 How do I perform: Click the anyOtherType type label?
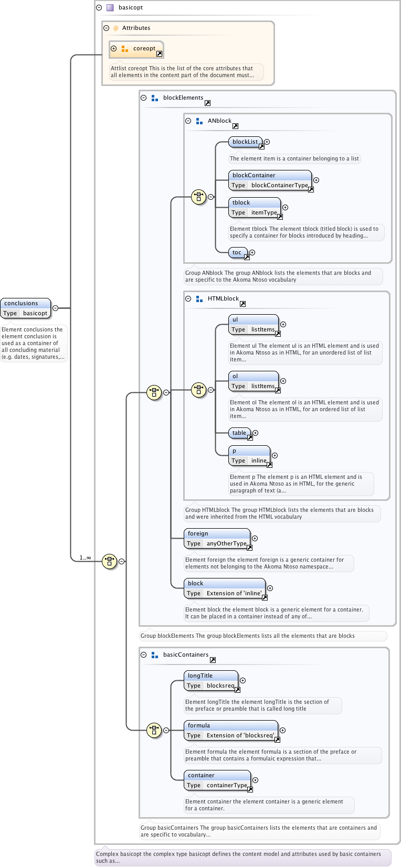[226, 543]
